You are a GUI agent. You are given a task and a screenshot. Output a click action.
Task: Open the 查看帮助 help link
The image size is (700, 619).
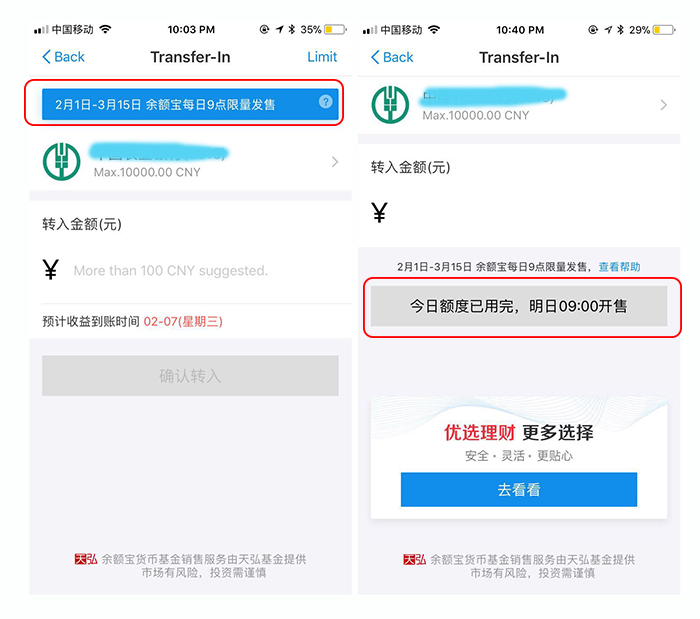click(x=619, y=267)
